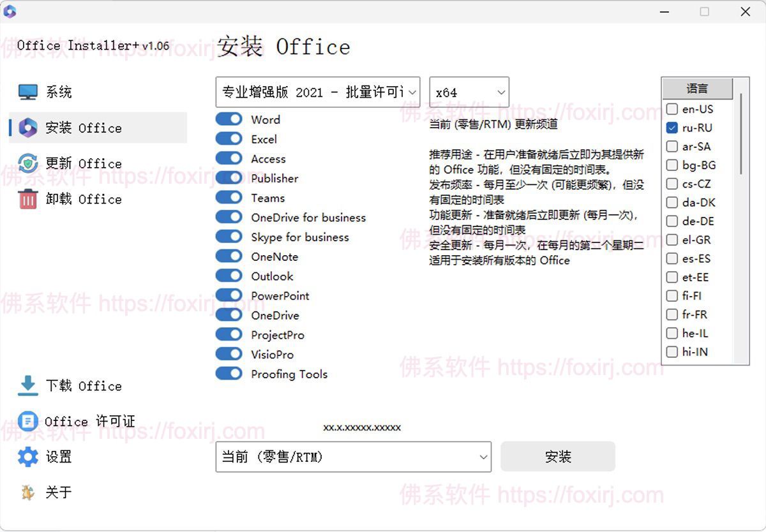Toggle the ProjectPro switch
Image resolution: width=766 pixels, height=532 pixels.
229,334
